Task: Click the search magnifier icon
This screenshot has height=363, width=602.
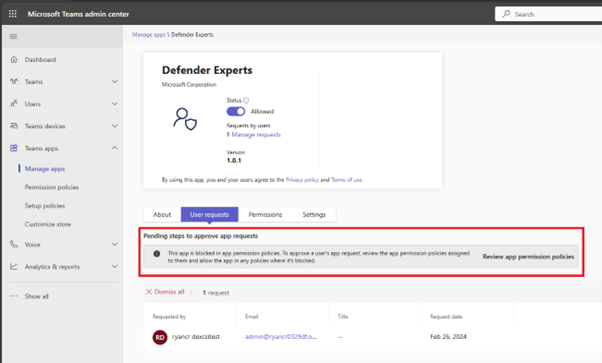Action: (x=506, y=14)
